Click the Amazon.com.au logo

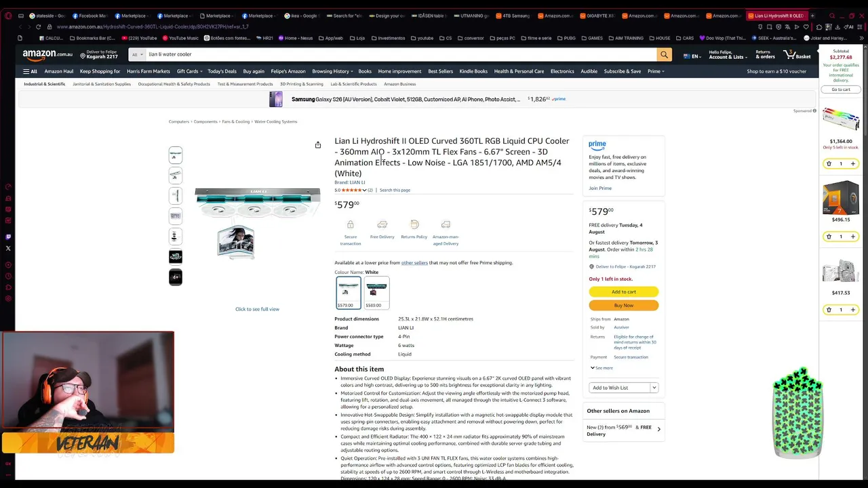click(47, 54)
